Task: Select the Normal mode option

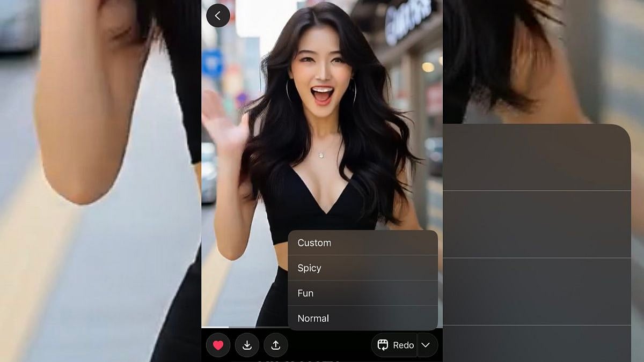Action: [x=363, y=319]
